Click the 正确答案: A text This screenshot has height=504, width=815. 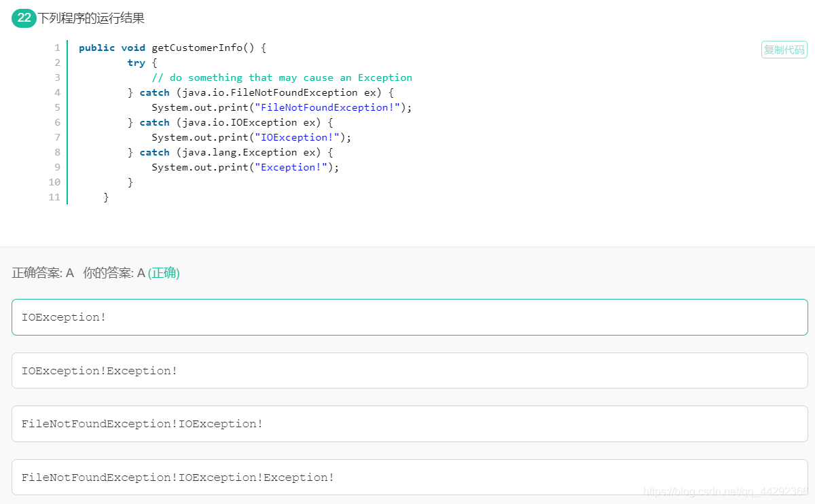point(43,273)
